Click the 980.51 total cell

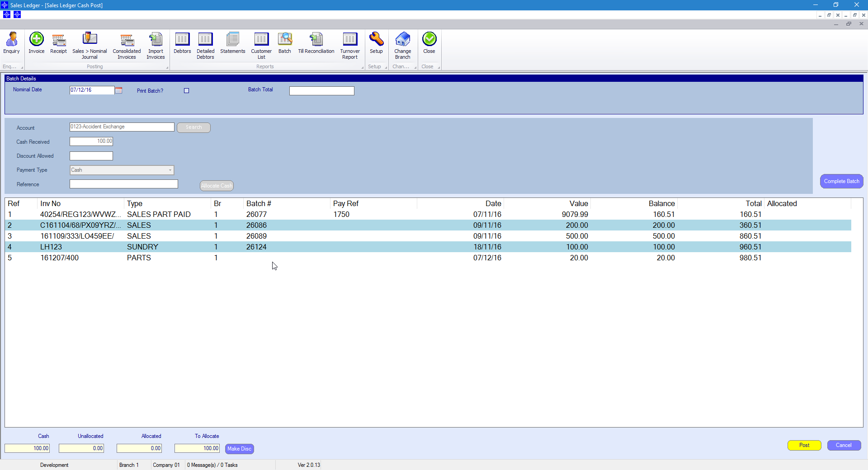pos(750,258)
